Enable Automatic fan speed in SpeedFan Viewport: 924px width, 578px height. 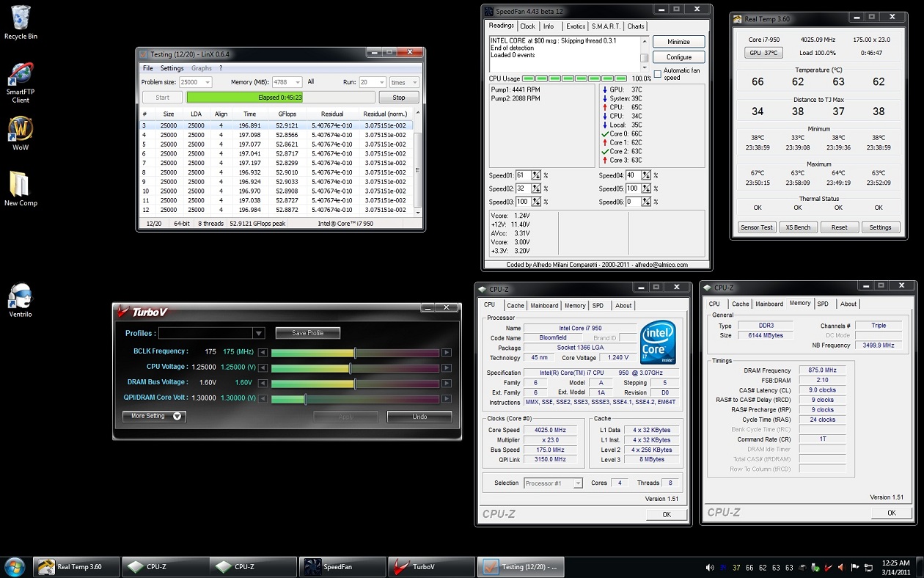click(x=658, y=74)
